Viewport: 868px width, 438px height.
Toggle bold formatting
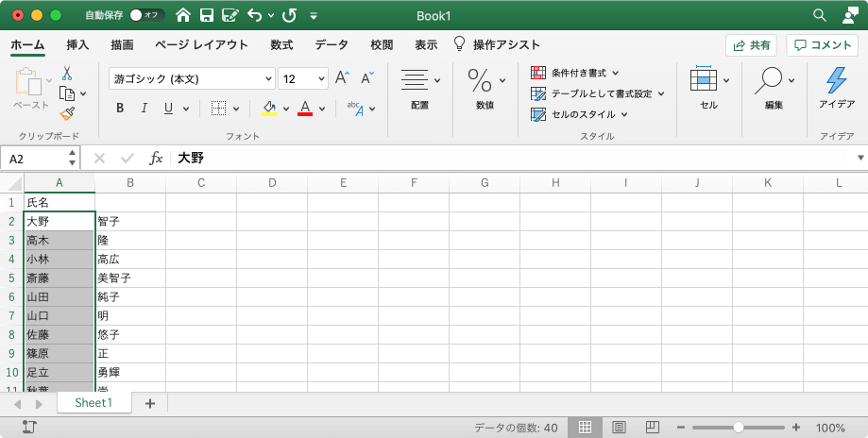pos(120,109)
